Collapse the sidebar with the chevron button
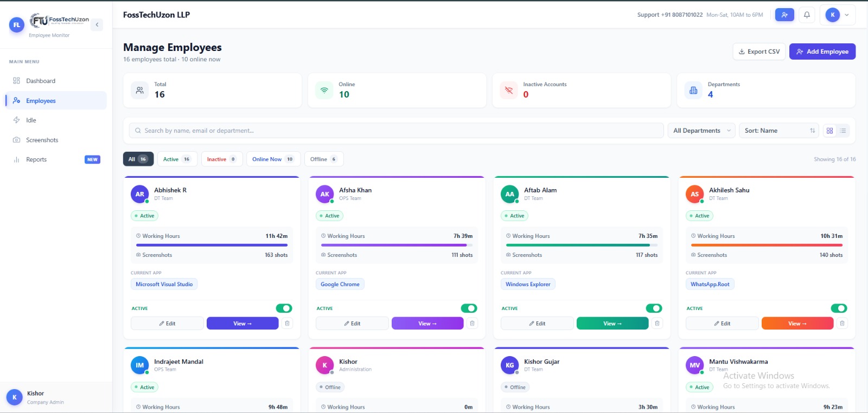Screen dimensions: 868x413 97,24
